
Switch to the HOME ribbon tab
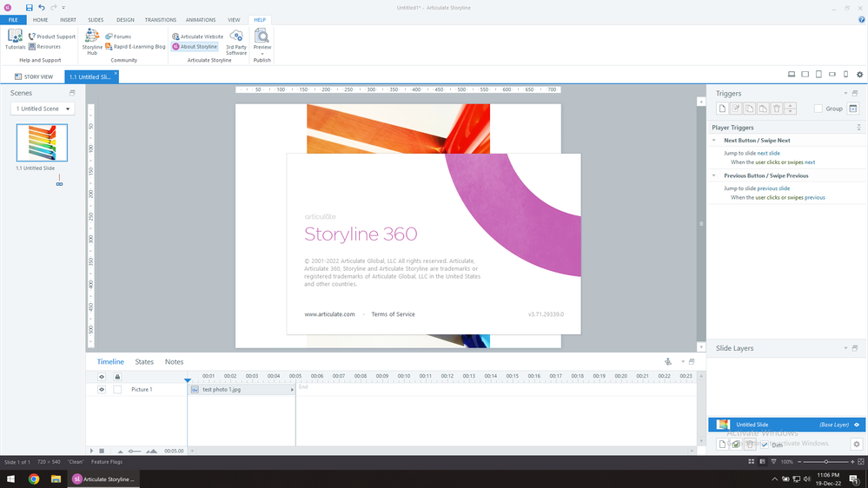point(41,20)
